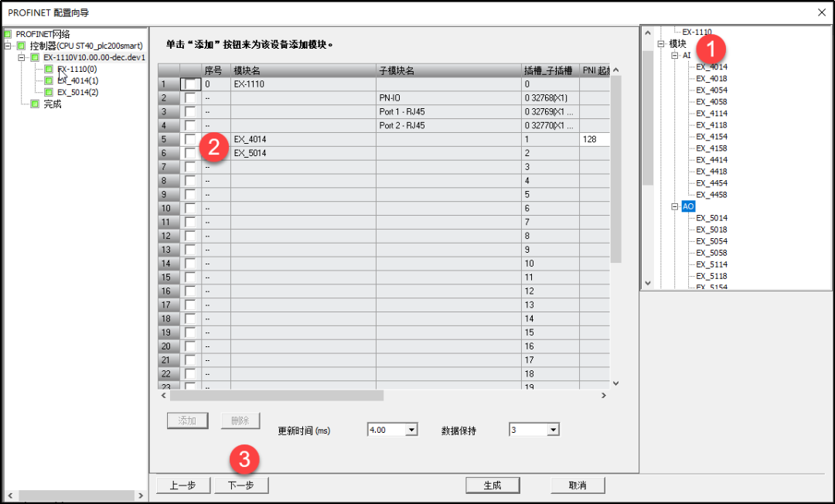Open the 更新时间 dropdown
Image resolution: width=835 pixels, height=504 pixels.
[411, 430]
